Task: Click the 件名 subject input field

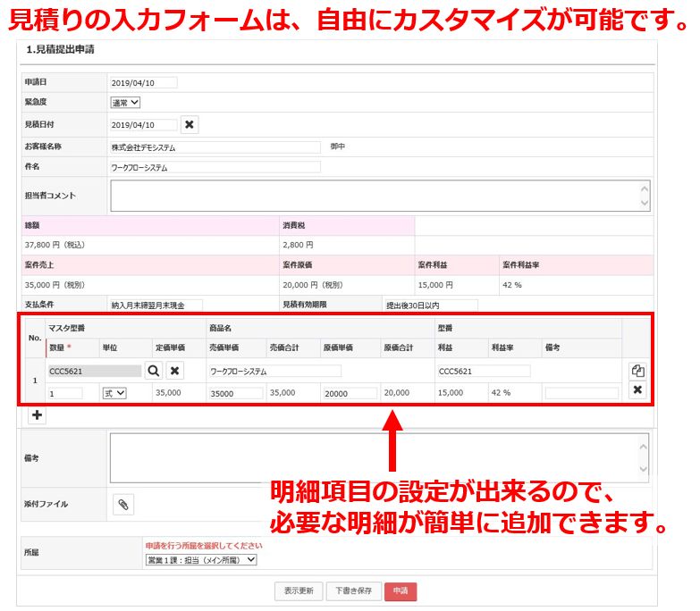Action: (214, 167)
